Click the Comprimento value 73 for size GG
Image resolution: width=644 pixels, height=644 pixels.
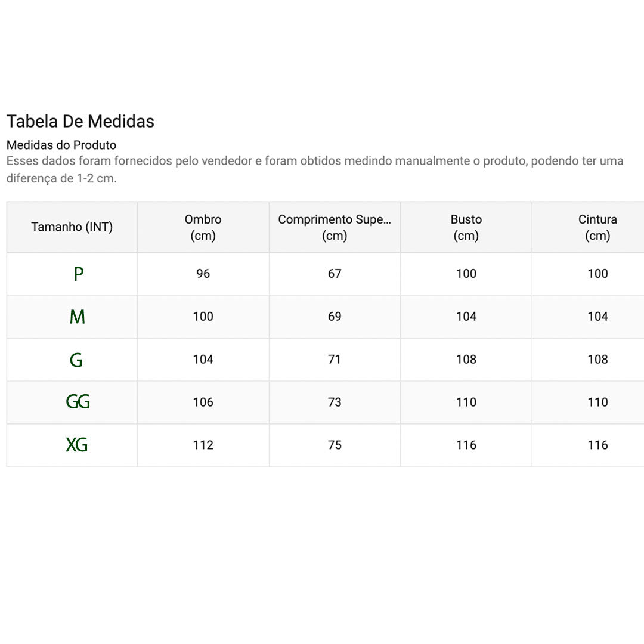[335, 402]
